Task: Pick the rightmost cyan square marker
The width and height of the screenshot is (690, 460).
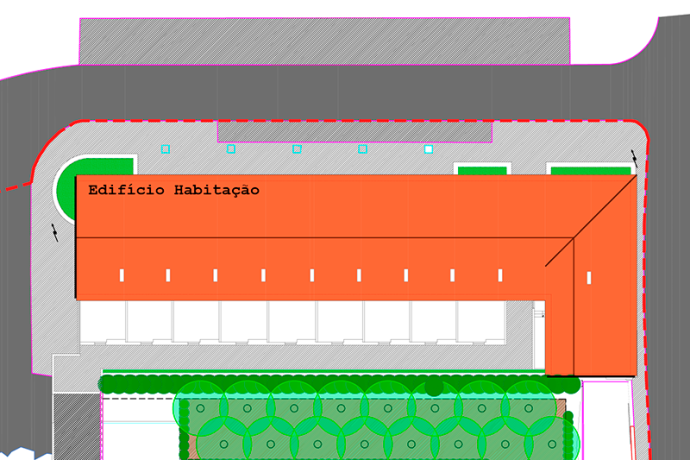Action: (x=429, y=149)
